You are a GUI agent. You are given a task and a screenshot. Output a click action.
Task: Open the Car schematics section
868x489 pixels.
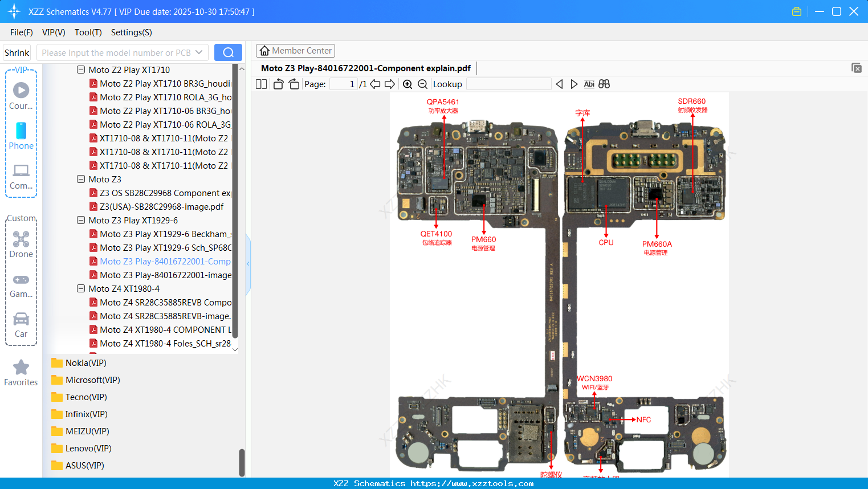(21, 322)
